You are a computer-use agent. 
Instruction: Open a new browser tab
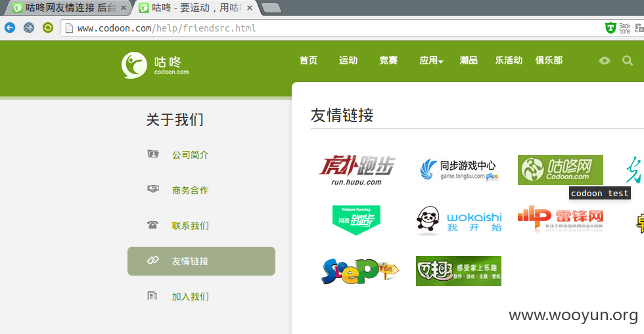point(271,8)
